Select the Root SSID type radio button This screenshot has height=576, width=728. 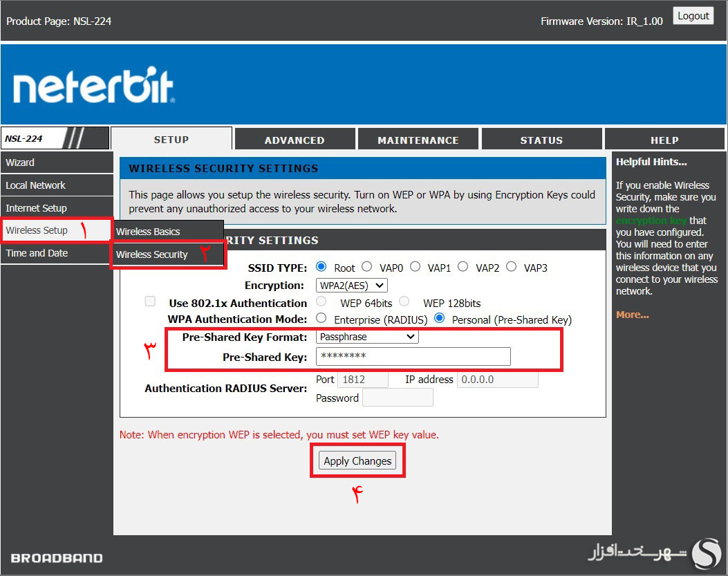321,267
